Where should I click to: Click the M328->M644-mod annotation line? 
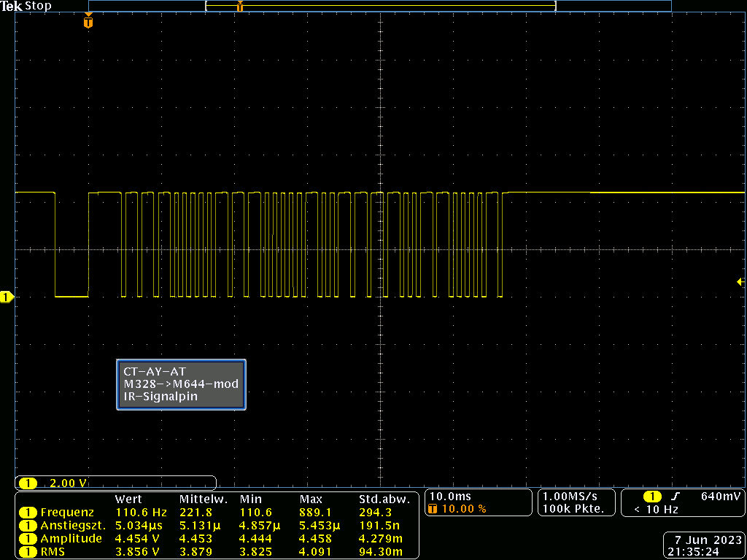click(x=181, y=384)
